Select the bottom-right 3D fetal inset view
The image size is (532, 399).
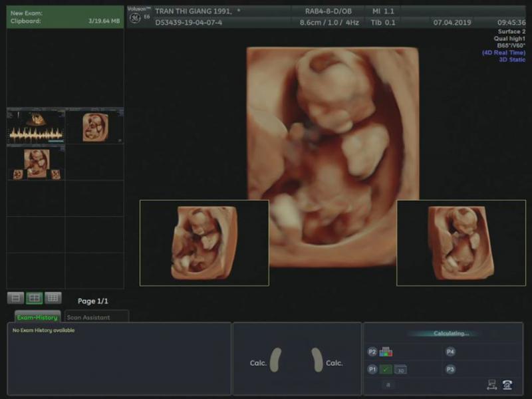(461, 243)
